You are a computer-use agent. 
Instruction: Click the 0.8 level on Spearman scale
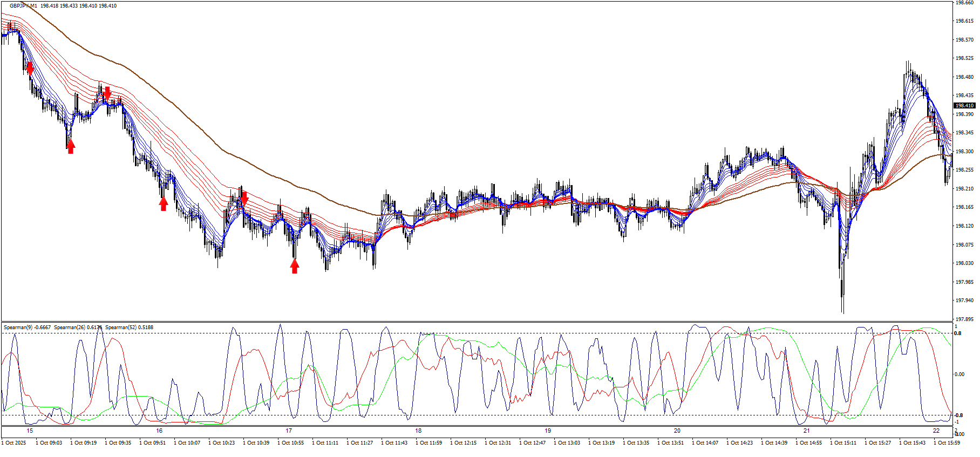click(x=958, y=333)
